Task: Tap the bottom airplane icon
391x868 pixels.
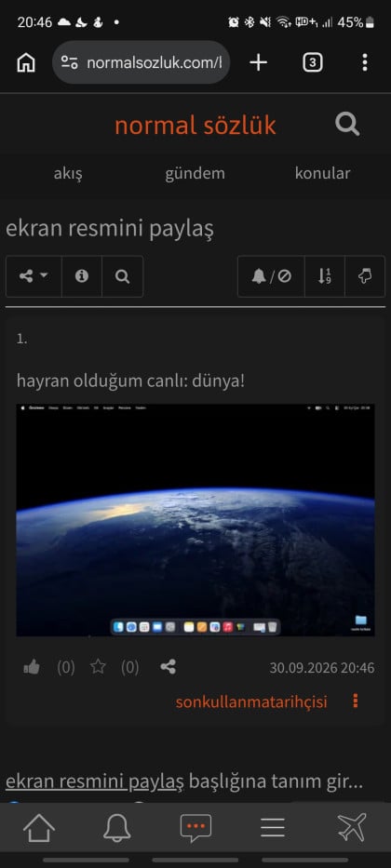Action: (352, 828)
